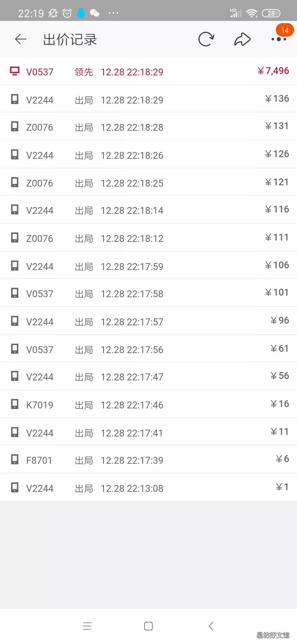297x644 pixels.
Task: Select the V2244 bid of ¥136
Action: tap(148, 99)
